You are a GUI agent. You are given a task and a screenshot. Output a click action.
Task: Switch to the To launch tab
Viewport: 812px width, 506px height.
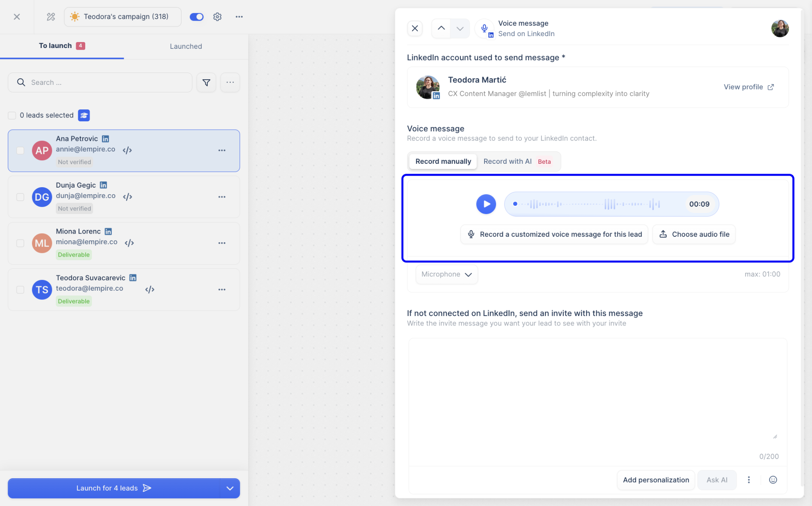62,46
